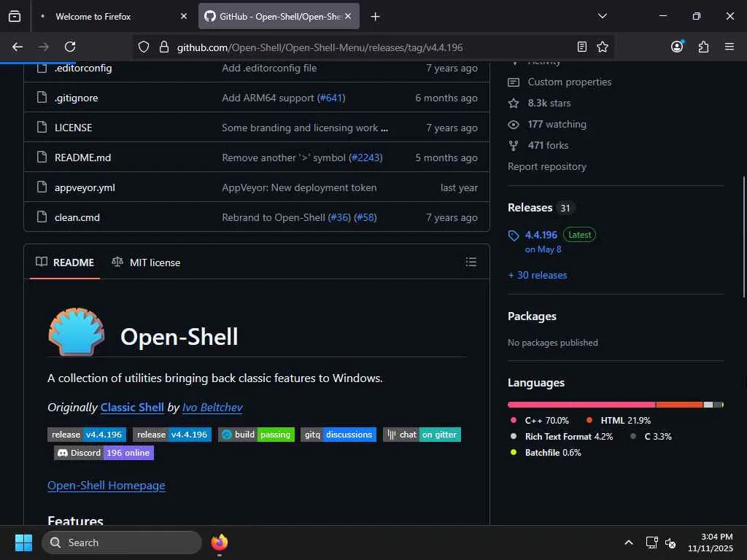Open the extensions puzzle icon
The width and height of the screenshot is (747, 560).
coord(703,47)
